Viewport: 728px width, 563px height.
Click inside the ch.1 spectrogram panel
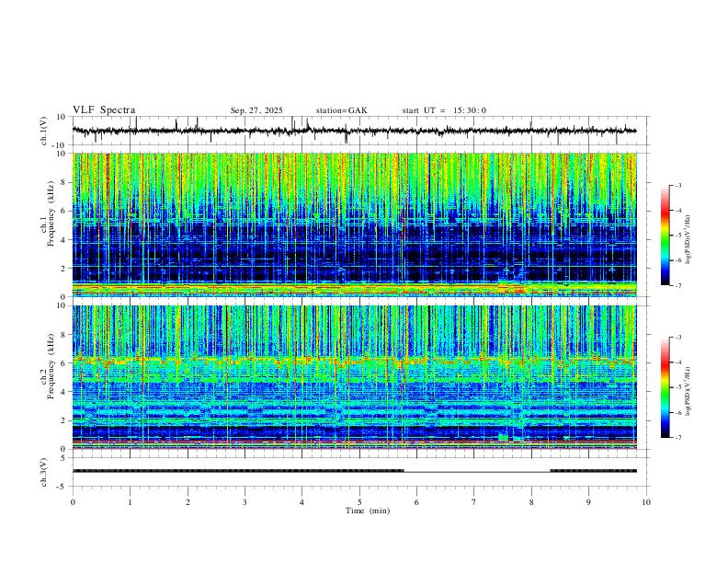pyautogui.click(x=355, y=224)
